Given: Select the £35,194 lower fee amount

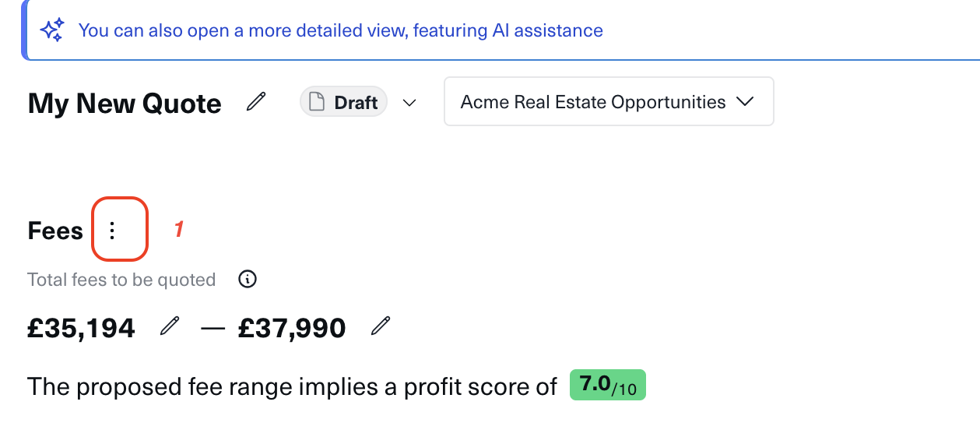Looking at the screenshot, I should click(x=82, y=328).
